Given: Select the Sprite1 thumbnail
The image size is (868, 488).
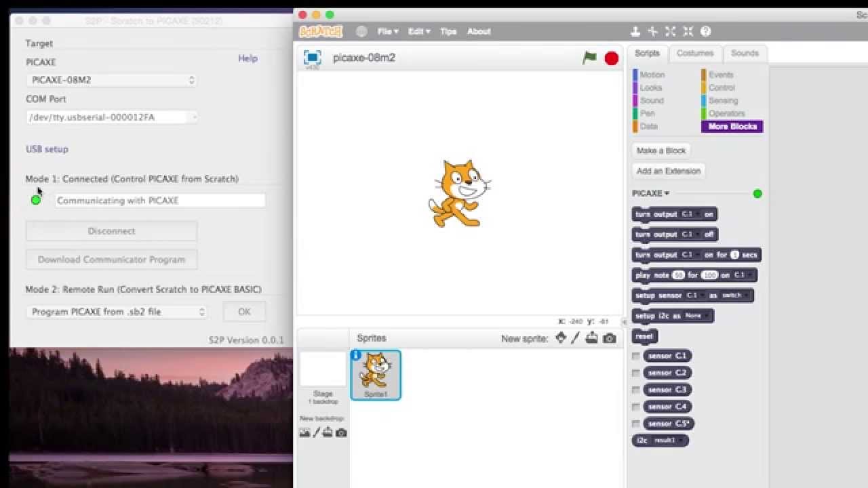Looking at the screenshot, I should [x=376, y=375].
